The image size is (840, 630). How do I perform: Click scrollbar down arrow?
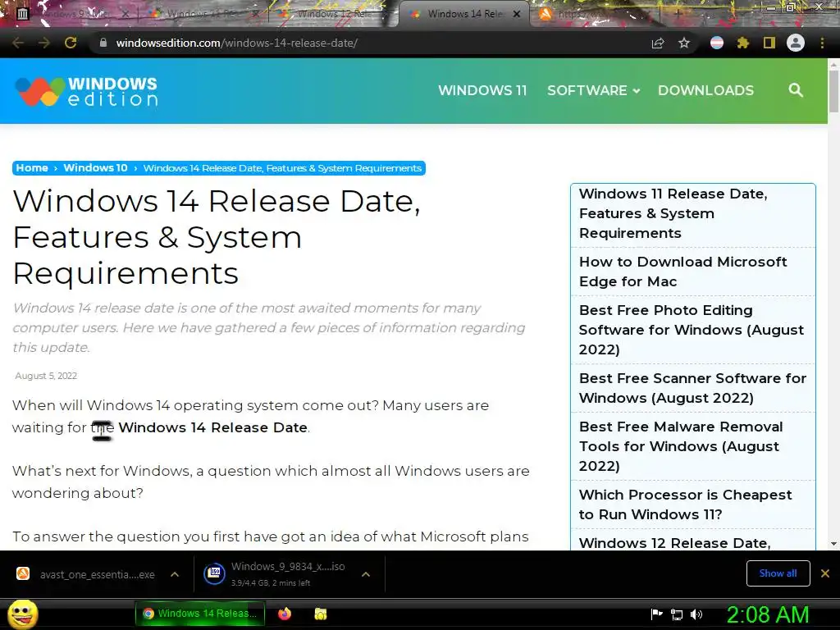(833, 544)
